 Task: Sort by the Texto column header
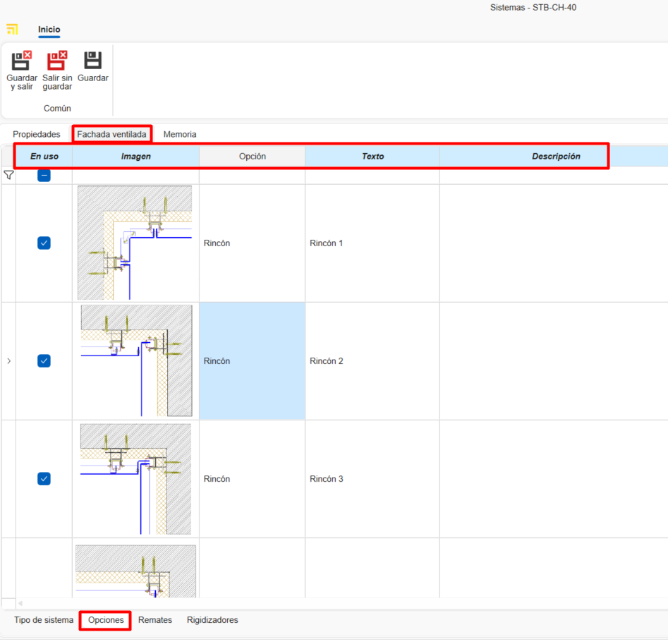tap(372, 157)
